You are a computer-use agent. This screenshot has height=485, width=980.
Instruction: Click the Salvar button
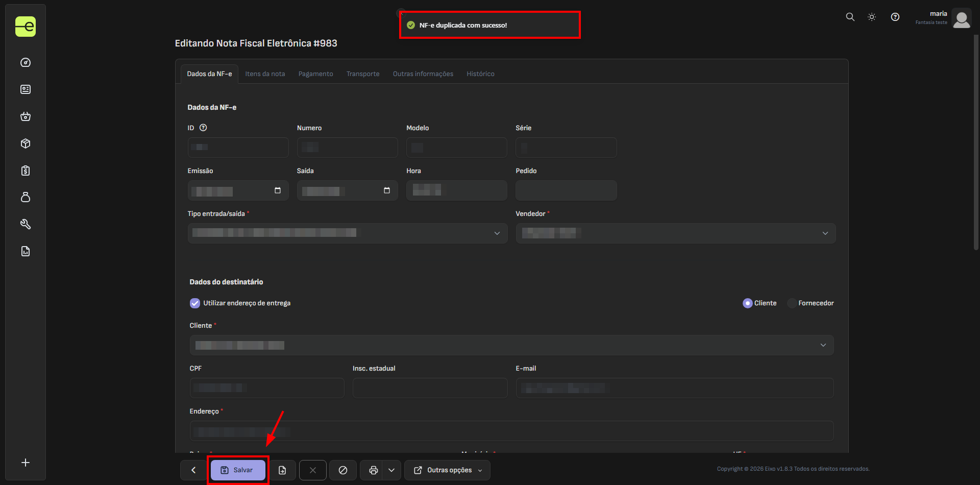[x=238, y=470]
